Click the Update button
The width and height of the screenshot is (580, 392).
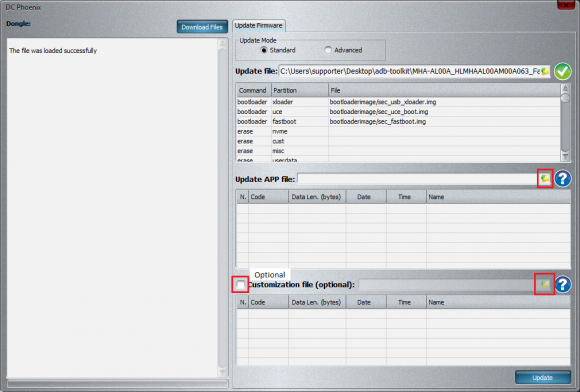tap(543, 378)
